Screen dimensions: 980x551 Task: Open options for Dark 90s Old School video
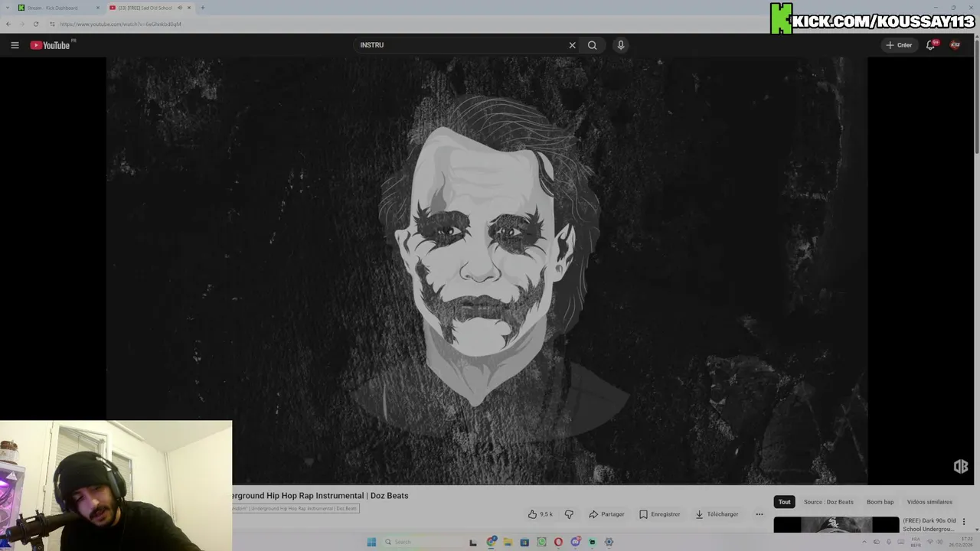coord(964,521)
